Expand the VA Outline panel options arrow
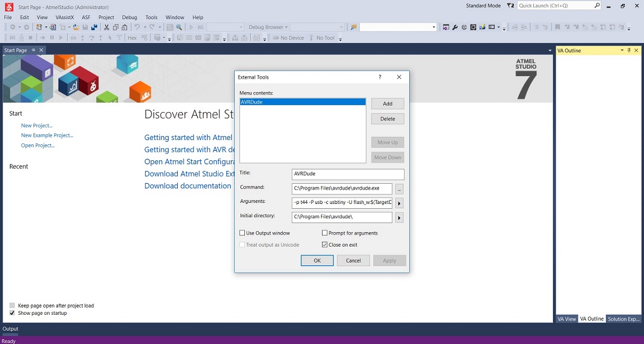Viewport: 644px width, 344px height. pos(622,51)
